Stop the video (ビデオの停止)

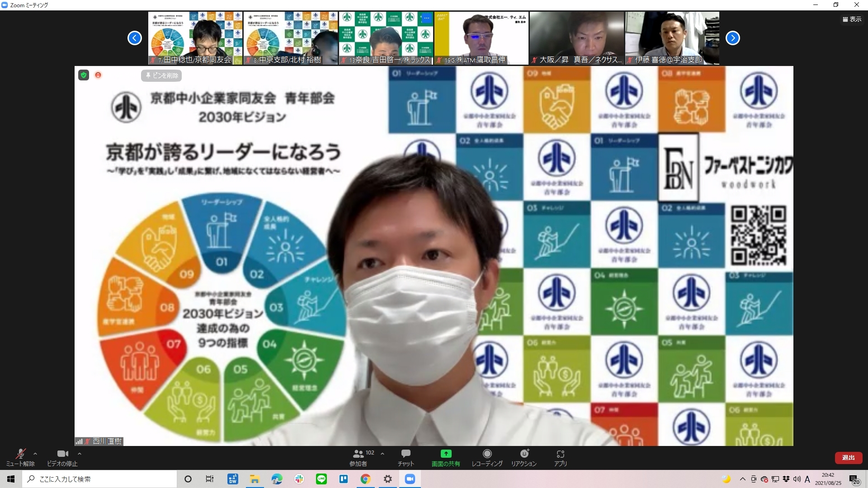point(62,458)
